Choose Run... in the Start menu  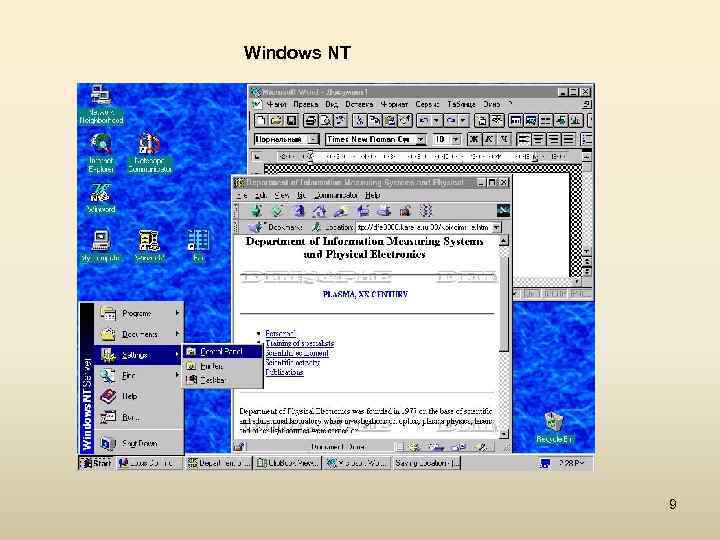tap(138, 417)
